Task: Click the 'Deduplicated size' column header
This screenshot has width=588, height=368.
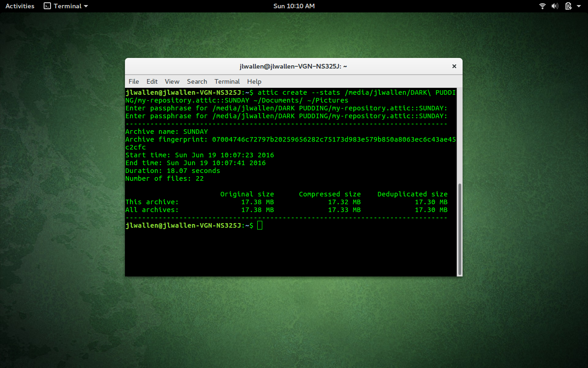Action: pos(413,194)
